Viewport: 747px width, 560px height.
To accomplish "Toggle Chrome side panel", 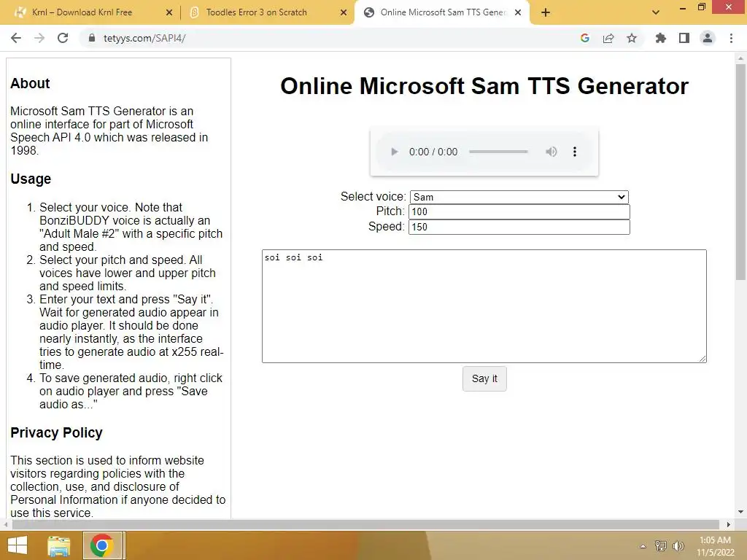I will pos(684,38).
